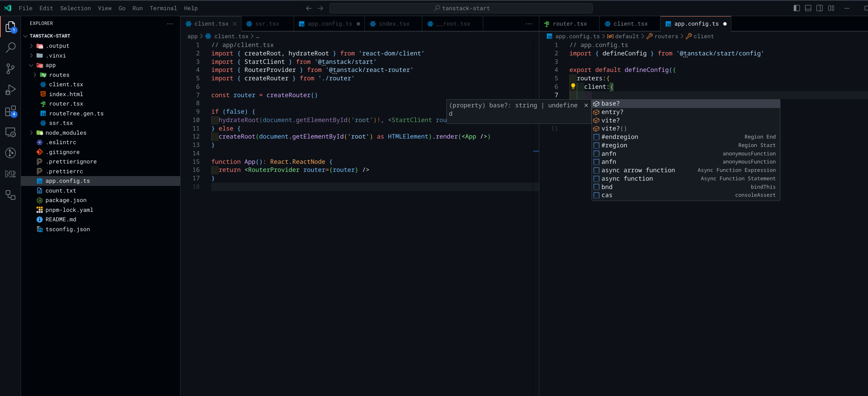Viewport: 868px width, 396px height.
Task: Select the bnd bindThis snippet
Action: [x=686, y=187]
